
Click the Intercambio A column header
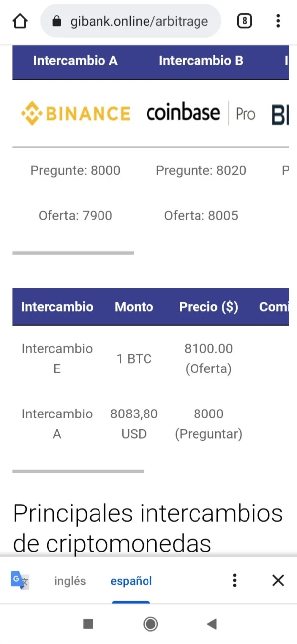click(75, 61)
